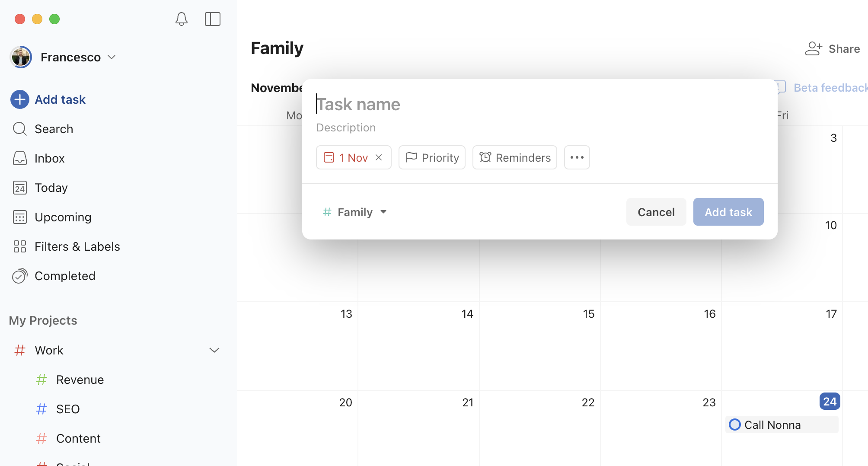Click the Task name input field

(389, 104)
